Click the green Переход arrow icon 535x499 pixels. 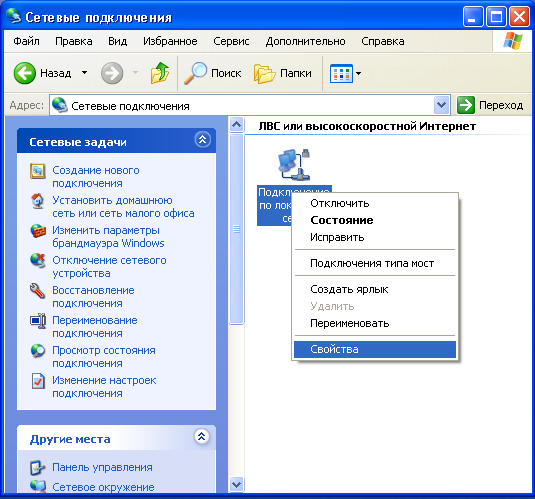pos(466,105)
